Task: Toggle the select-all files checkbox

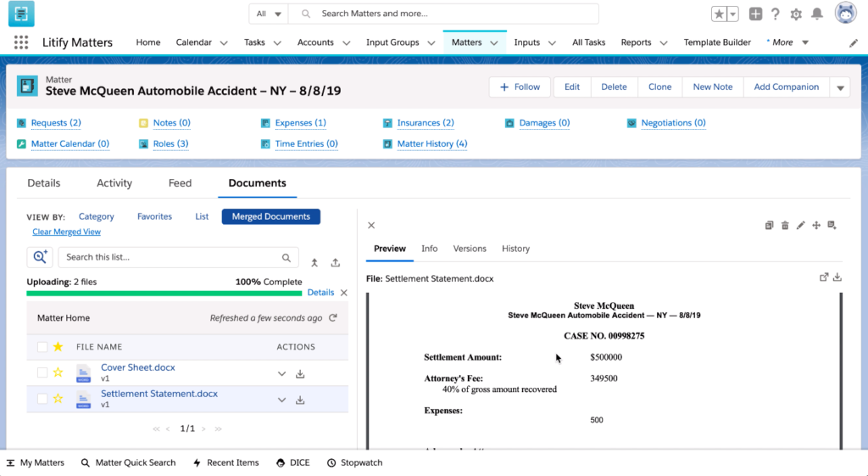Action: point(42,347)
